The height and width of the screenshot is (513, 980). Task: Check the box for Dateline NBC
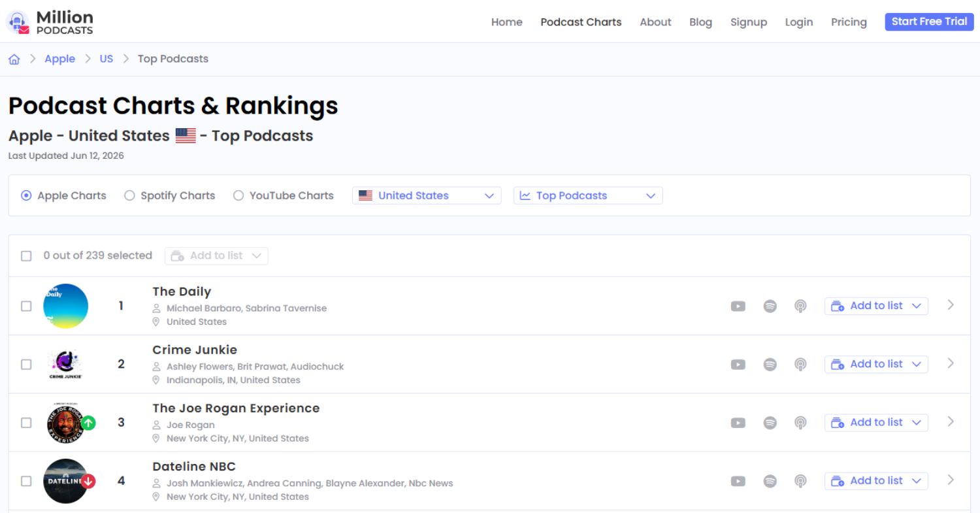(26, 481)
